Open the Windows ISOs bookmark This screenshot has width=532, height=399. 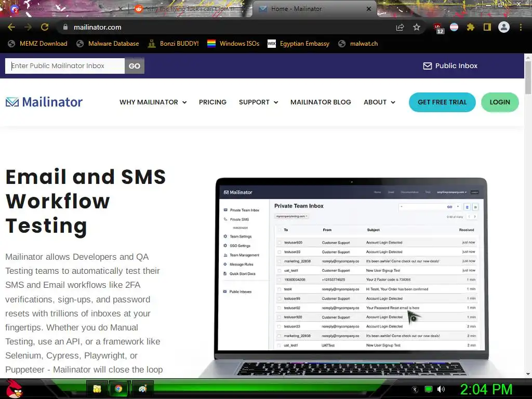(x=233, y=44)
